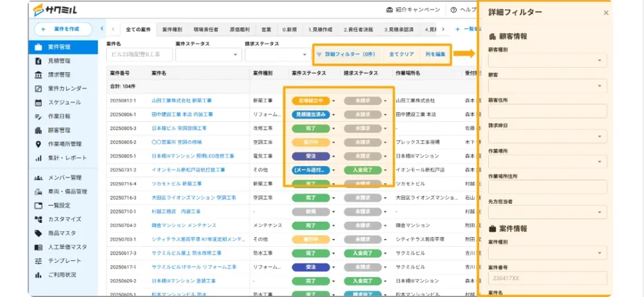Open 人工単価マスタ via its book icon
The width and height of the screenshot is (644, 297).
pyautogui.click(x=38, y=247)
